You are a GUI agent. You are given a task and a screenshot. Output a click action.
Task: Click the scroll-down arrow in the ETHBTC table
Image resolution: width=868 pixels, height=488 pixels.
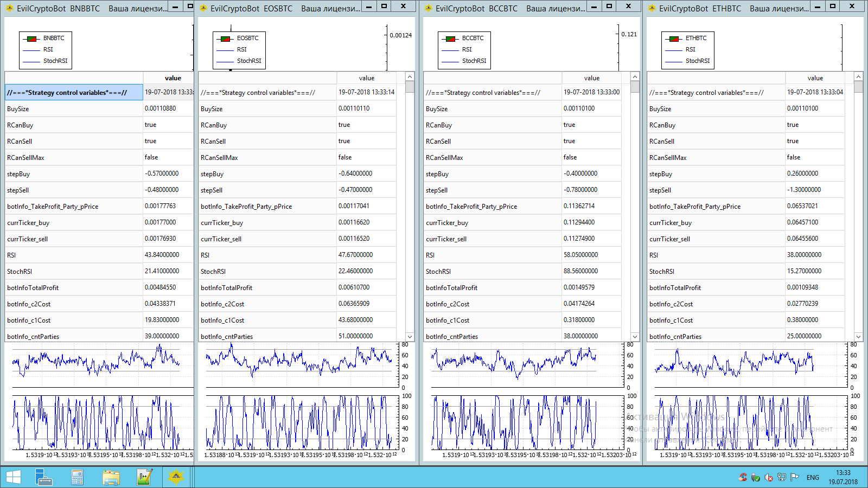(858, 337)
